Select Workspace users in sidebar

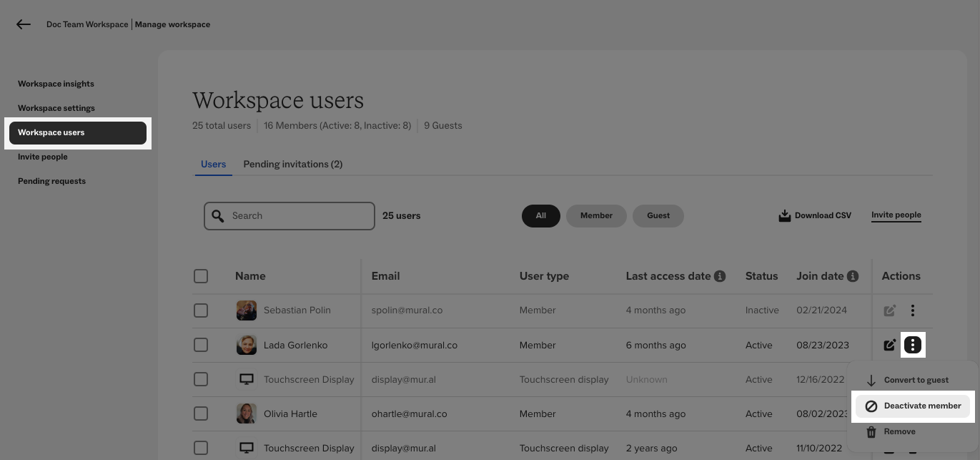coord(78,132)
